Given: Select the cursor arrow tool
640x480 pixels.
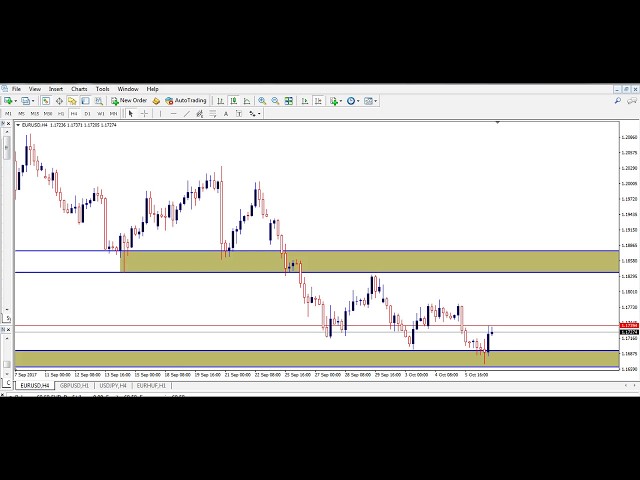Looking at the screenshot, I should pyautogui.click(x=132, y=114).
